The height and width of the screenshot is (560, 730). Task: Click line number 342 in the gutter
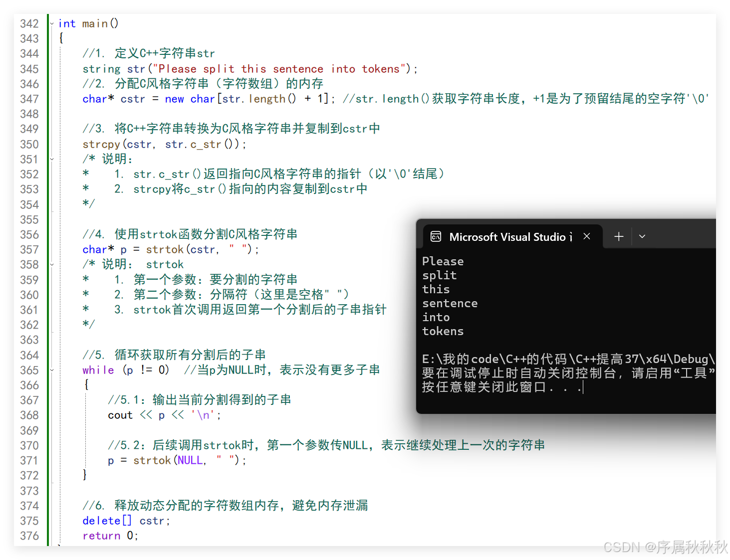pos(29,23)
